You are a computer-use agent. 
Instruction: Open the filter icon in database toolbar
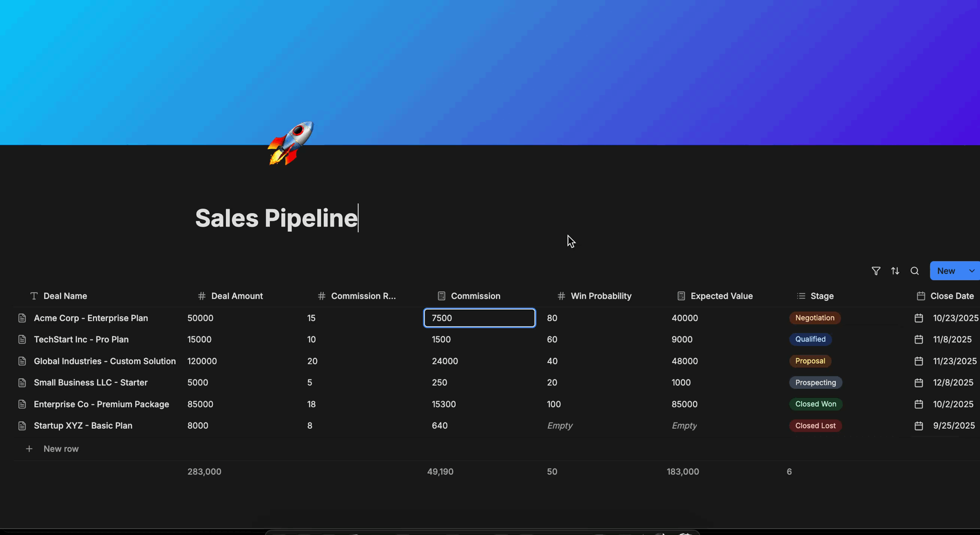876,271
